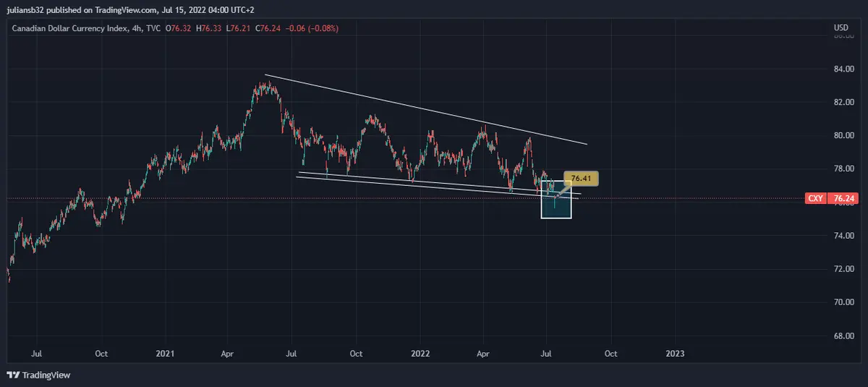Viewport: 868px width, 387px height.
Task: Select the blue highlighted rectangle drawing
Action: (556, 210)
